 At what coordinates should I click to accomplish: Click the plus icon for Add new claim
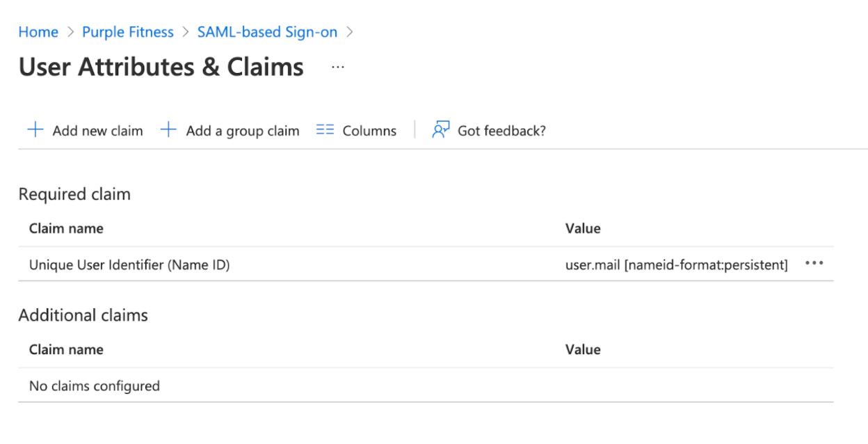[x=35, y=130]
